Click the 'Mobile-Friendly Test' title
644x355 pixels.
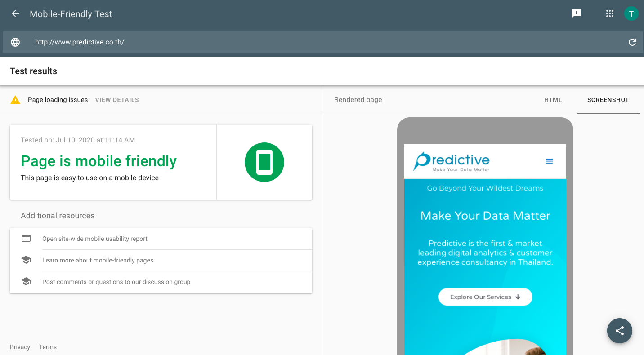click(x=71, y=14)
